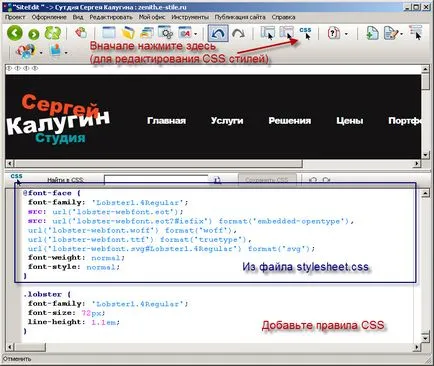Click the CSS editor's scroll down arrow
This screenshot has height=366, width=434.
point(425,337)
